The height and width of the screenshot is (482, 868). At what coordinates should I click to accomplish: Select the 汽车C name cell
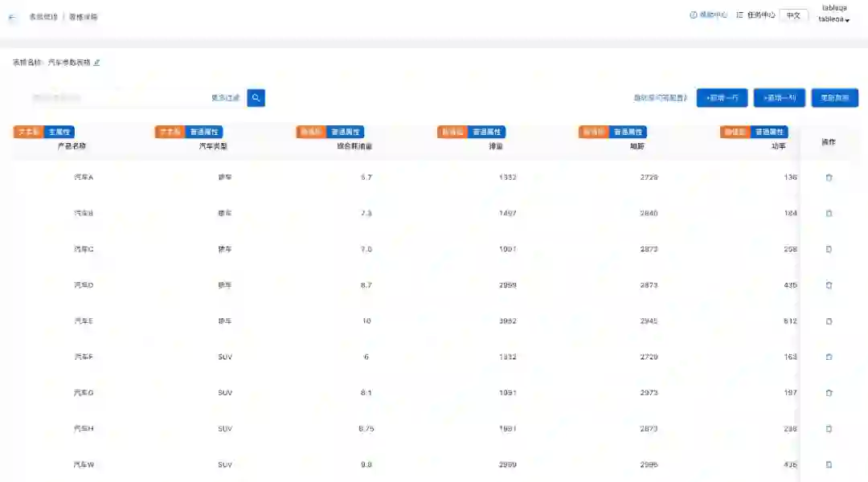(x=84, y=250)
